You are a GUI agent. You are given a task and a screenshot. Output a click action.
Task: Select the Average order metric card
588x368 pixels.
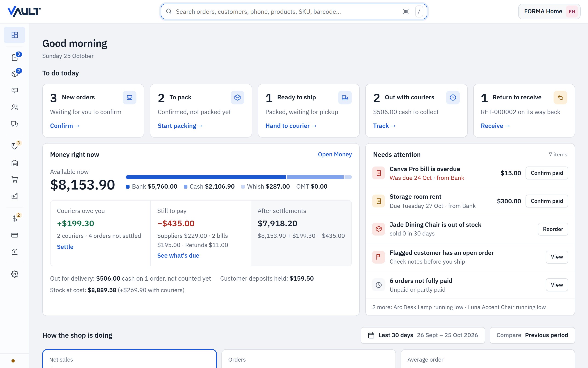[488, 359]
